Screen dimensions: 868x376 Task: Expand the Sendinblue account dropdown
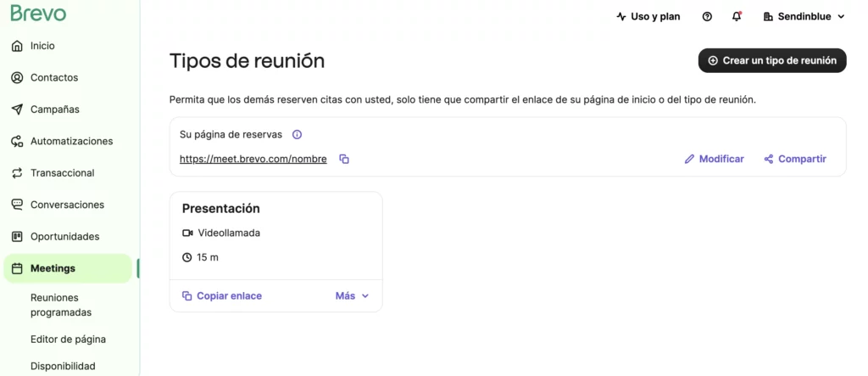[804, 16]
